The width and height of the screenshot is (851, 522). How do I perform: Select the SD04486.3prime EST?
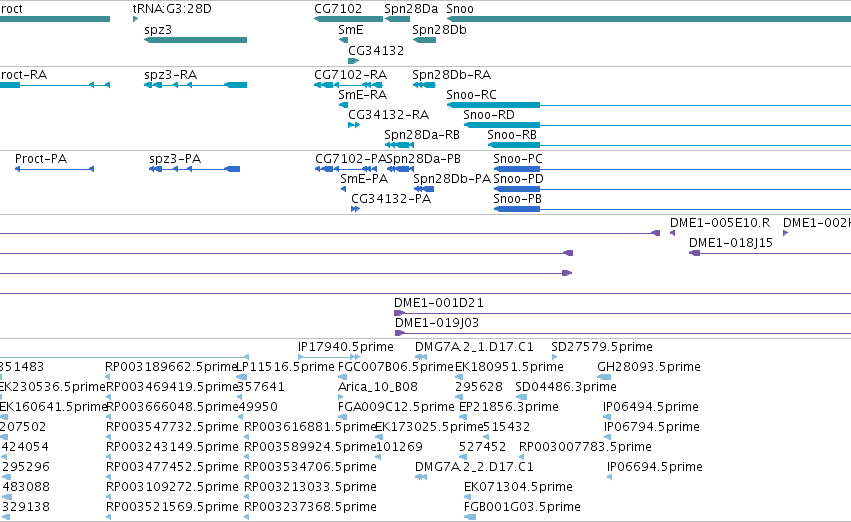(521, 397)
